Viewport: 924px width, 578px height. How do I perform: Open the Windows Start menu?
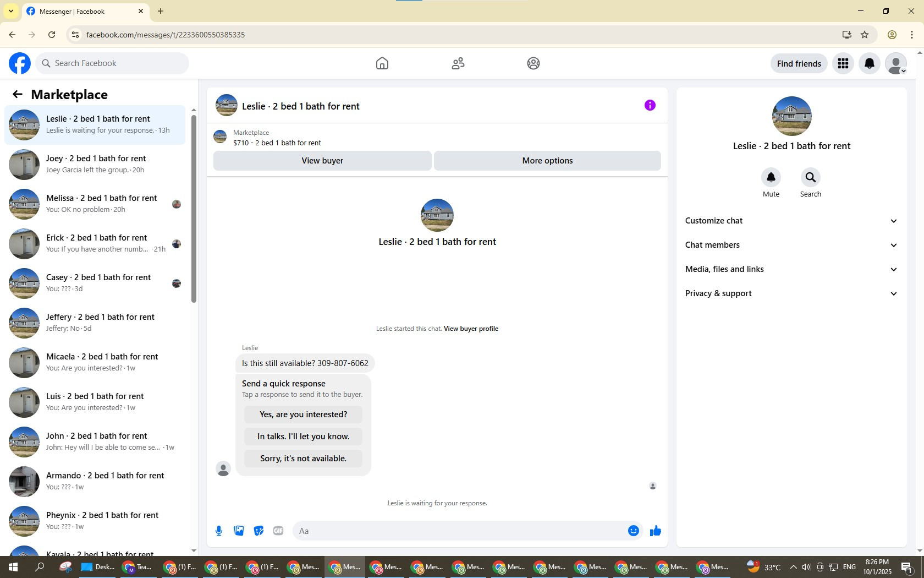tap(13, 567)
